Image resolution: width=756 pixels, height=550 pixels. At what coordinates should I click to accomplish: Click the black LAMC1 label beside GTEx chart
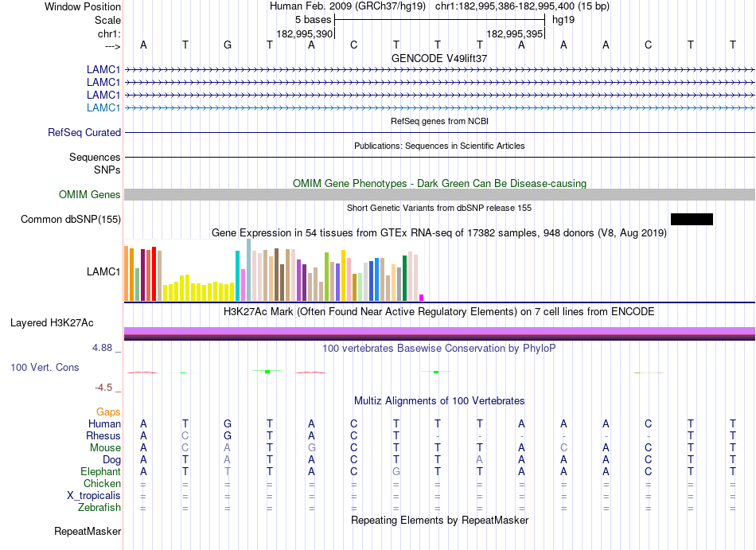coord(103,272)
